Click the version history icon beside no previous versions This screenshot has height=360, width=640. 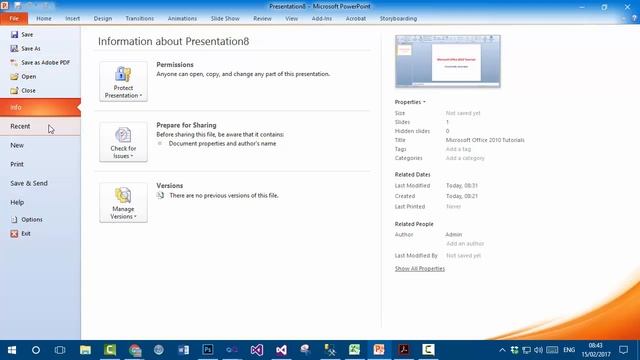click(x=160, y=196)
